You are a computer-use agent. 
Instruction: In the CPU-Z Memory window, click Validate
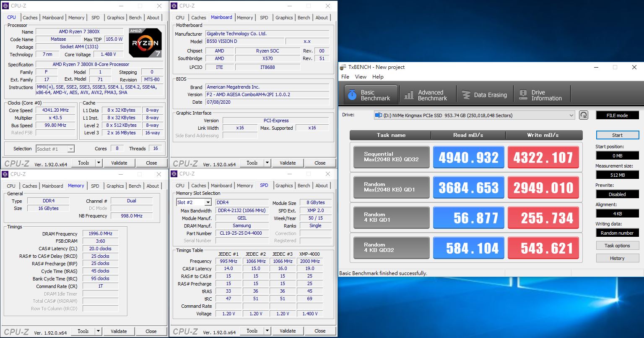tap(119, 331)
